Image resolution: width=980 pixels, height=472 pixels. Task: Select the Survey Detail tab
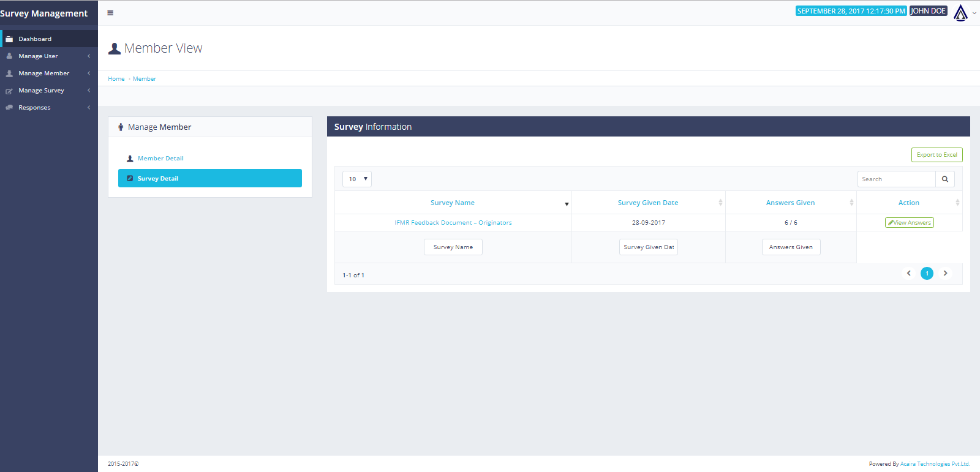coord(209,179)
